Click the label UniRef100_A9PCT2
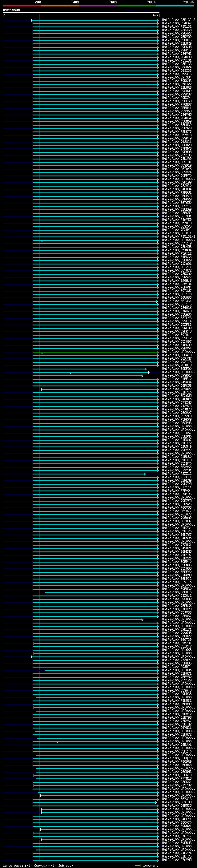This screenshot has height=868, width=197. 177,50
